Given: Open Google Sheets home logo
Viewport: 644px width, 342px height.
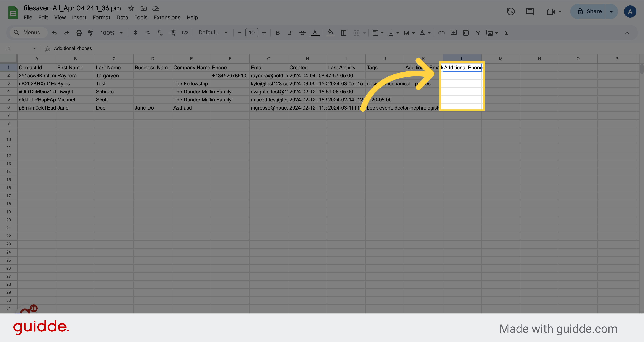Looking at the screenshot, I should tap(13, 12).
